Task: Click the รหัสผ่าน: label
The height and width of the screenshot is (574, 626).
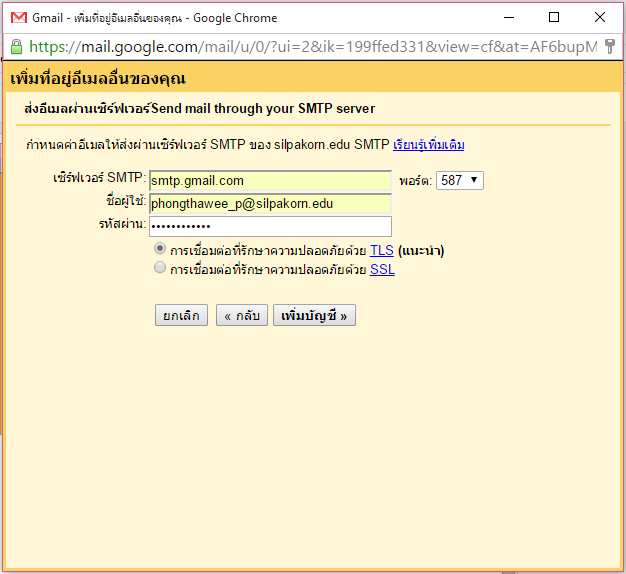Action: (123, 224)
